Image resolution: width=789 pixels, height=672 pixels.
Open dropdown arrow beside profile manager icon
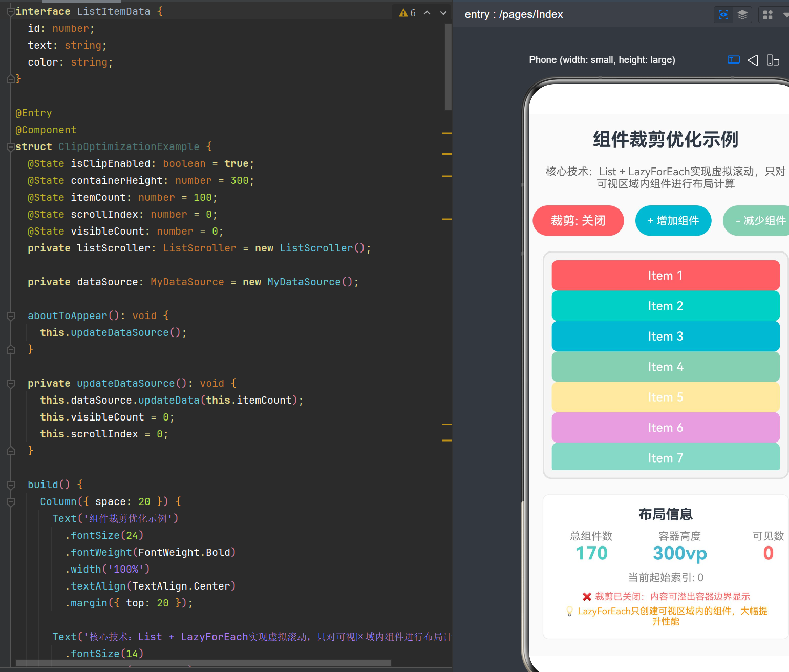pos(785,15)
